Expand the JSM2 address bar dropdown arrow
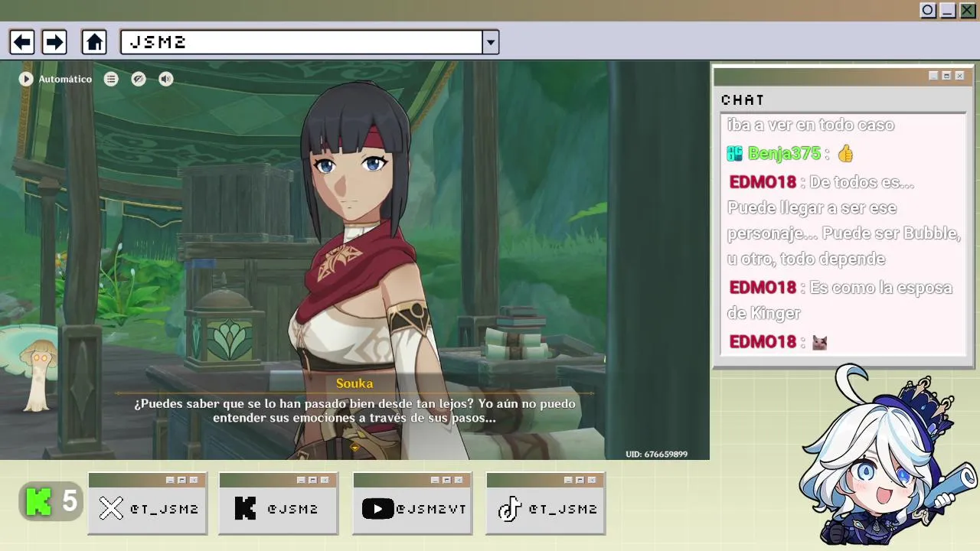The height and width of the screenshot is (551, 980). point(491,42)
